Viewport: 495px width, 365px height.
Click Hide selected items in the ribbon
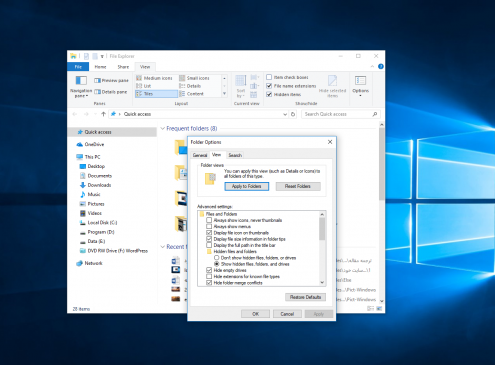click(x=332, y=86)
